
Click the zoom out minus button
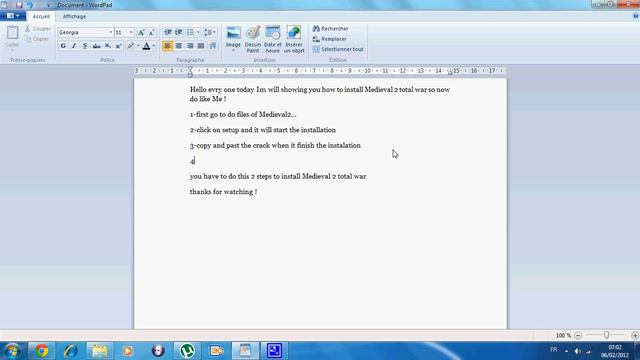click(578, 335)
